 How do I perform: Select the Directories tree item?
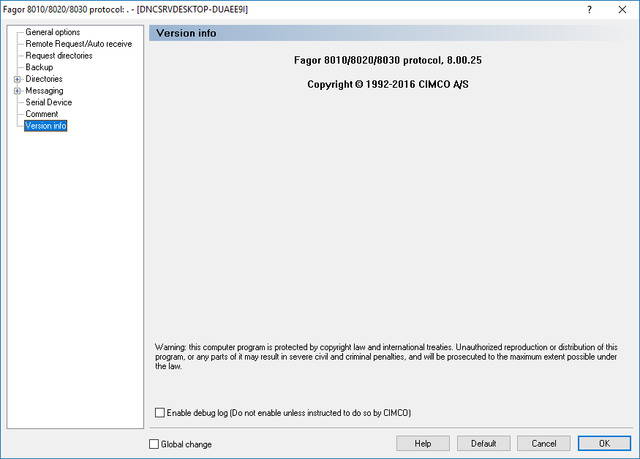pyautogui.click(x=44, y=79)
